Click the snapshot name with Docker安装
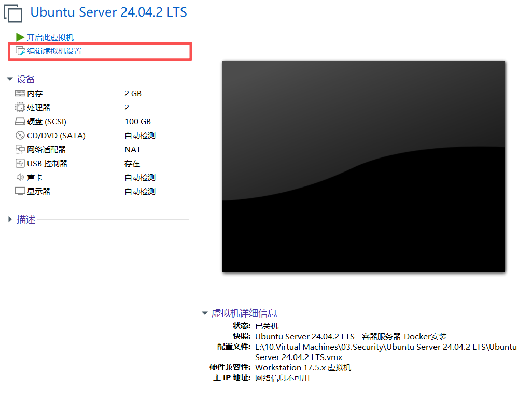 coord(351,337)
